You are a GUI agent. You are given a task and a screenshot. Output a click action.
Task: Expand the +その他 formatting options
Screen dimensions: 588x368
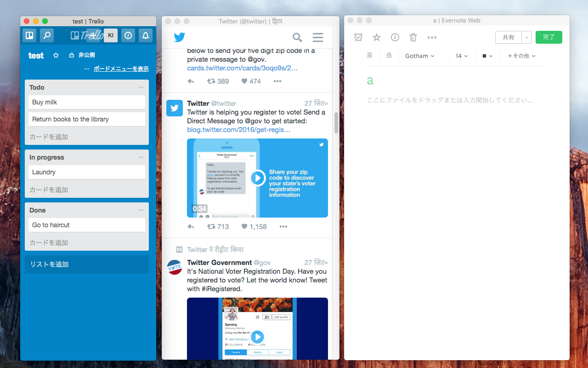click(x=521, y=56)
